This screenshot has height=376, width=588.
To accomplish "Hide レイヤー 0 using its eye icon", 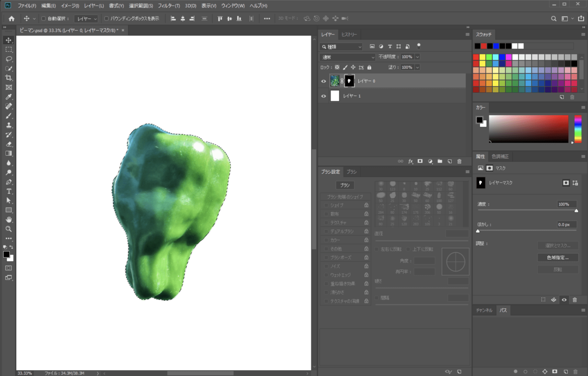I will (x=324, y=81).
